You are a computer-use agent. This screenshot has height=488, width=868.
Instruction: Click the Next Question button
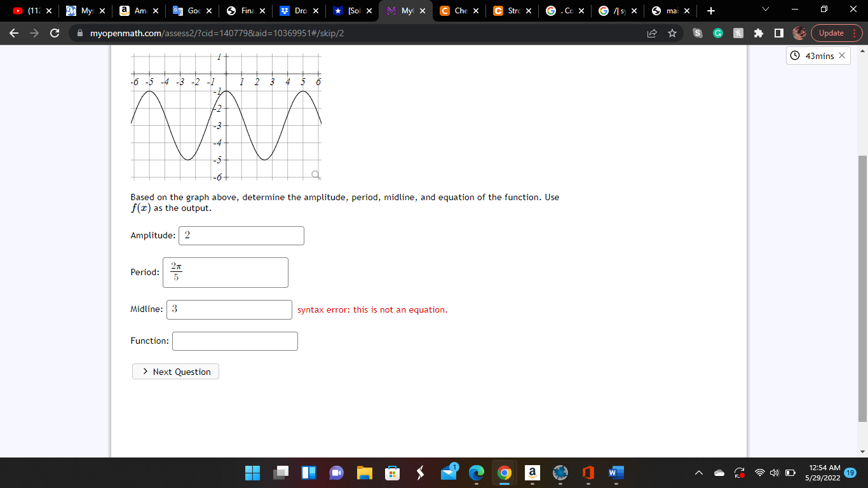coord(175,371)
